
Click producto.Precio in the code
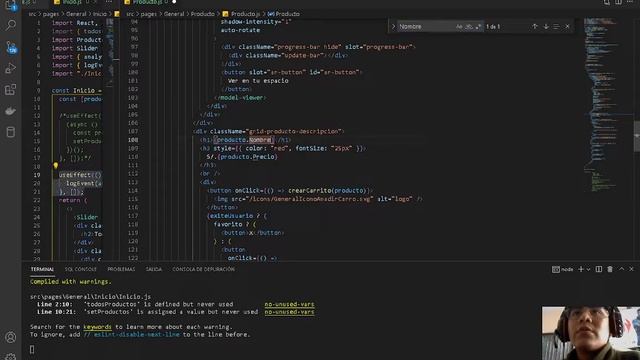click(x=247, y=157)
